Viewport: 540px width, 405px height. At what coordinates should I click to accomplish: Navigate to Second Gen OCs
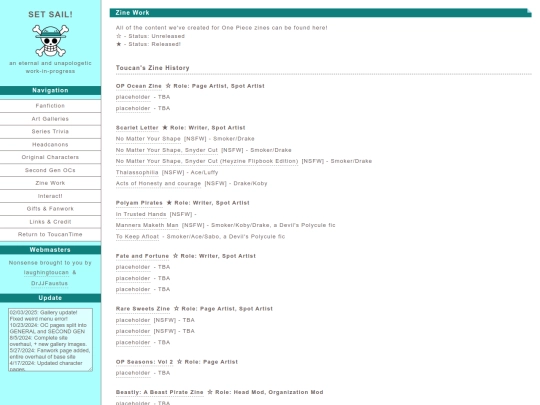click(50, 170)
